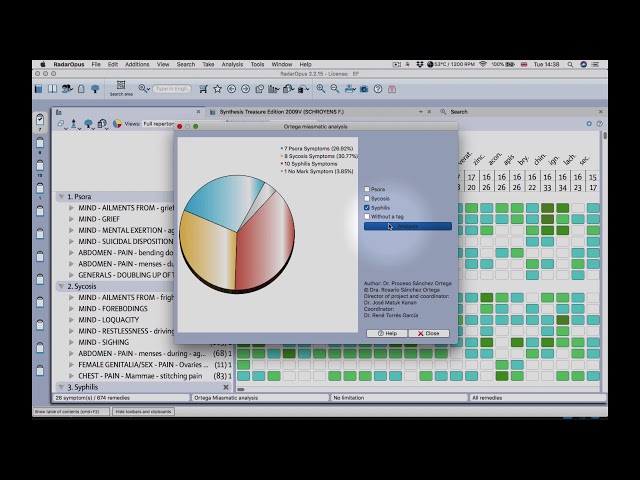Open help with the question mark icon
This screenshot has height=480, width=640.
[378, 89]
